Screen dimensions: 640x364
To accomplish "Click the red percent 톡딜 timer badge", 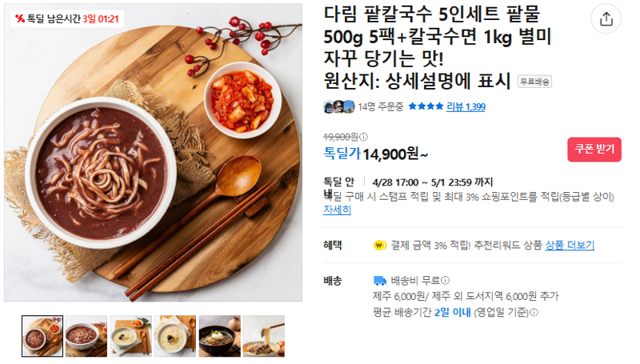I will tap(67, 18).
